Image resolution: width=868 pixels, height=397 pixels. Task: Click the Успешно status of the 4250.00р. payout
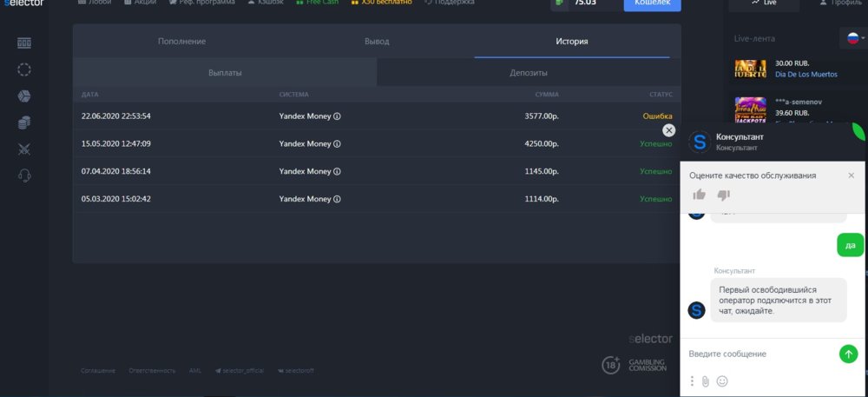(656, 144)
